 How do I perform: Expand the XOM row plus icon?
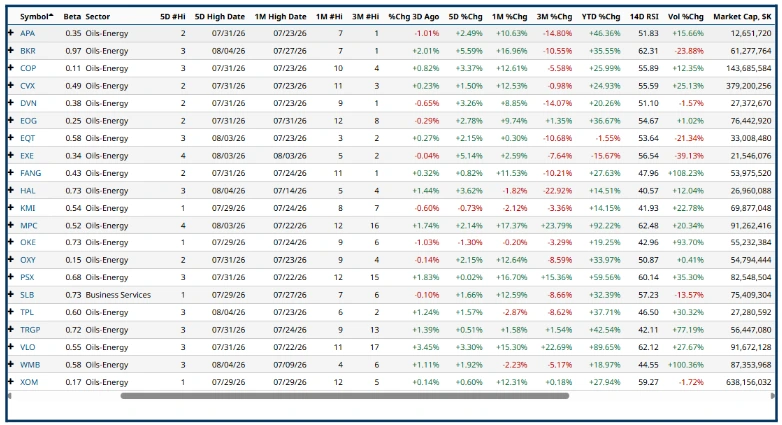(10, 382)
